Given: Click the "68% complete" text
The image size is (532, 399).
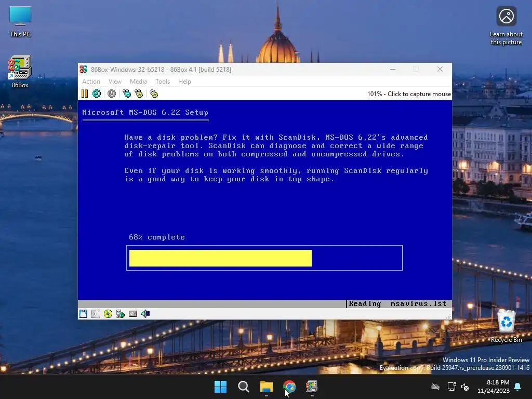Looking at the screenshot, I should point(157,237).
